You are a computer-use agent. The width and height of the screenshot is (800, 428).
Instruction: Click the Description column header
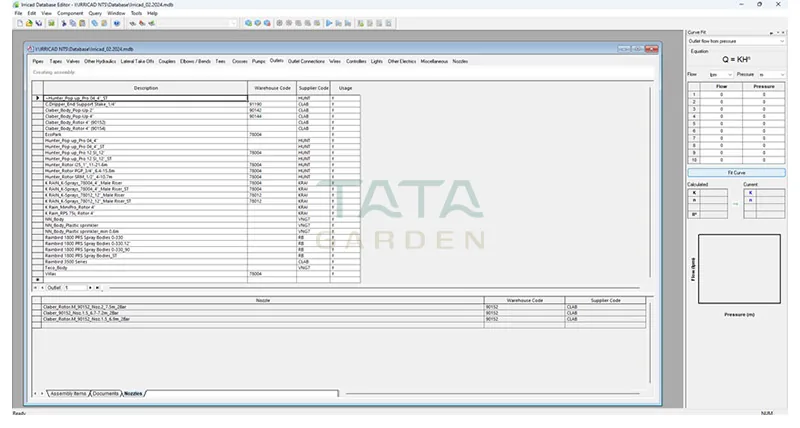click(x=145, y=88)
